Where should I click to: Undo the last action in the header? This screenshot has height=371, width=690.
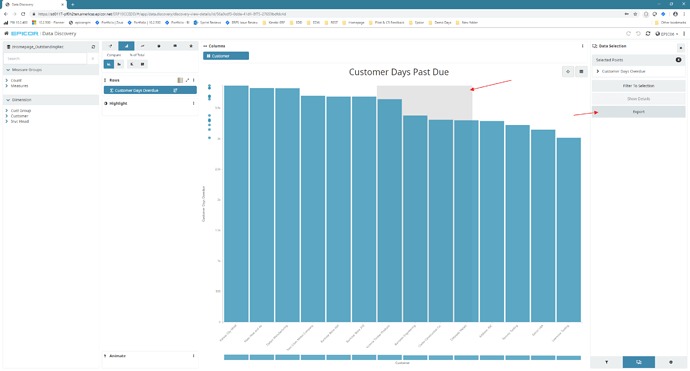point(638,33)
